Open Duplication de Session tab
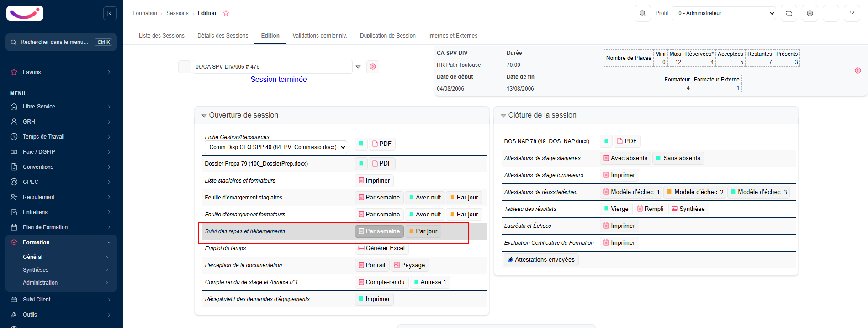Screen dimensions: 868x328 (388, 36)
